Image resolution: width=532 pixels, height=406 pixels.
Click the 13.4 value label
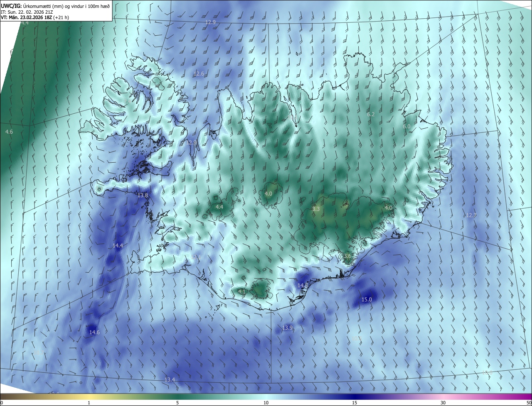(x=170, y=379)
